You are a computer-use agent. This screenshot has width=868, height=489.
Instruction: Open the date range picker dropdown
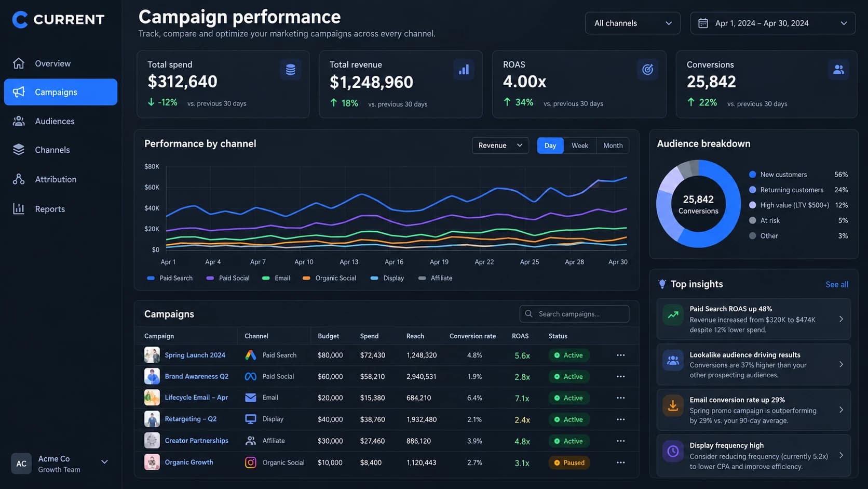tap(772, 23)
